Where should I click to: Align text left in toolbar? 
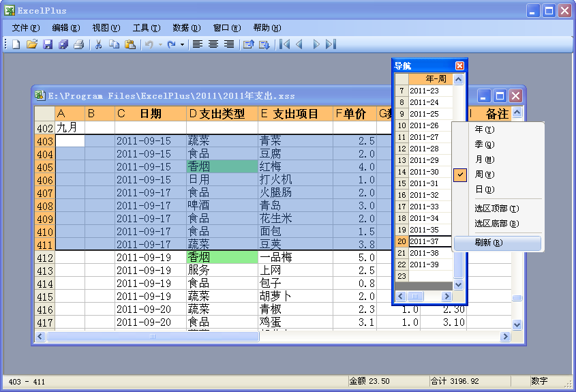pyautogui.click(x=198, y=44)
